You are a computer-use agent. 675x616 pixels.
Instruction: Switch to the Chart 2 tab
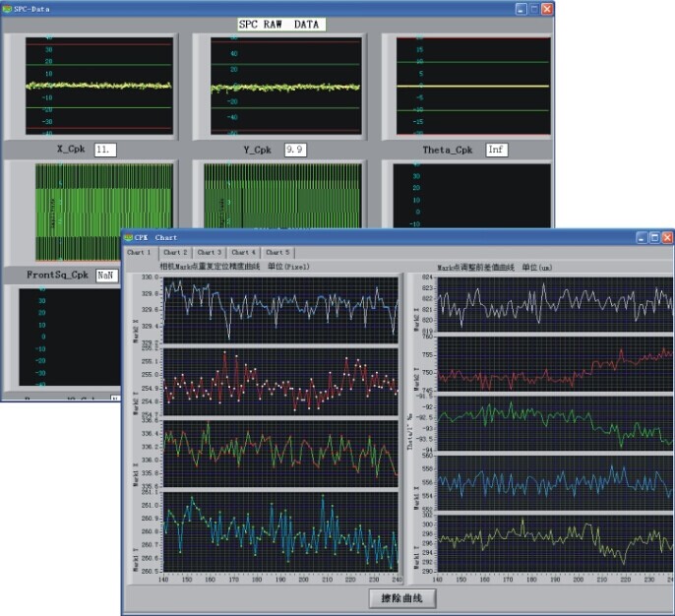click(x=175, y=253)
